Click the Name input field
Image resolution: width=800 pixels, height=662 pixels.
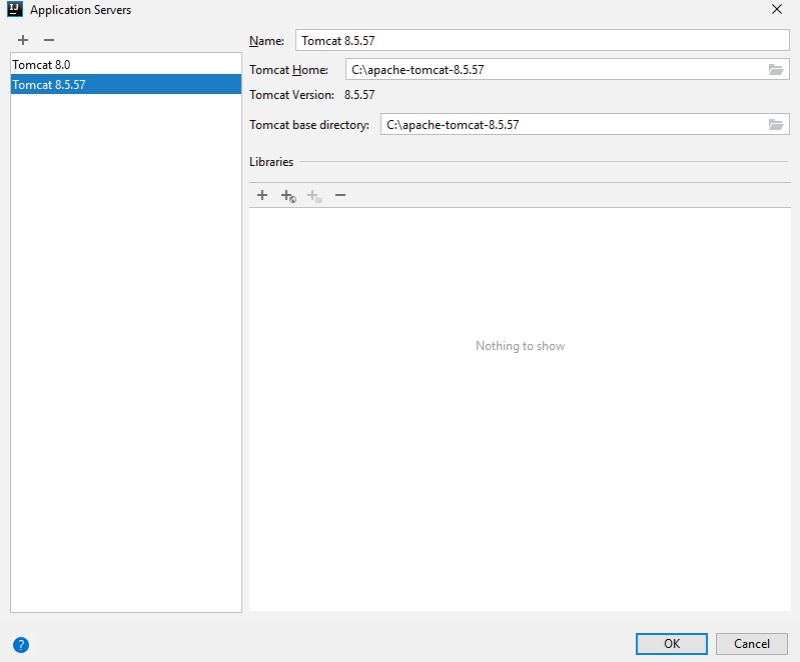[542, 40]
